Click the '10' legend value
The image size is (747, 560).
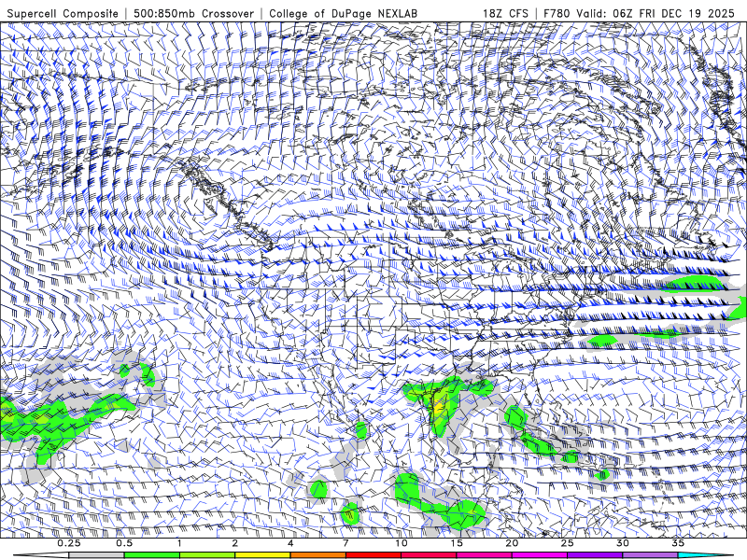pos(402,543)
